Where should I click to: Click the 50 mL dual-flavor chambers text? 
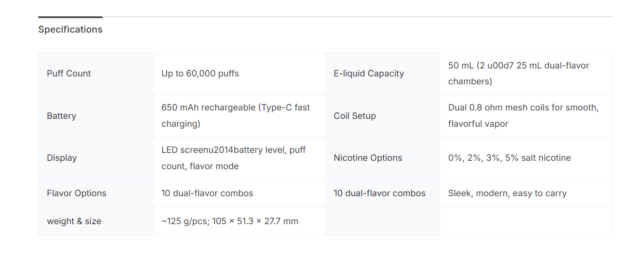(x=518, y=74)
